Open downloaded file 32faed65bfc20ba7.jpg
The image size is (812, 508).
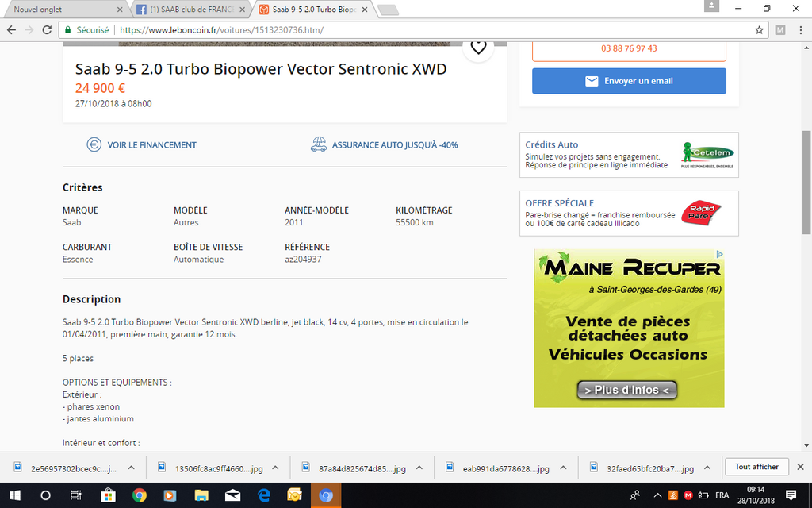coord(644,468)
